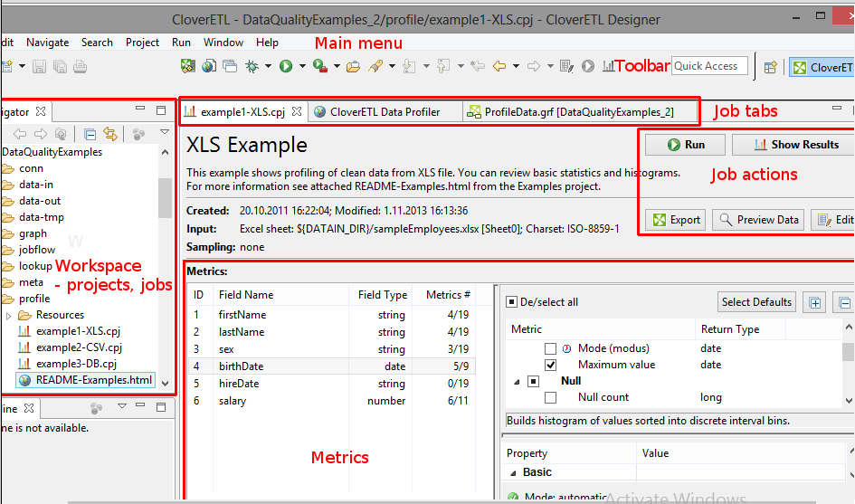The width and height of the screenshot is (855, 504).
Task: Open the Navigator view menu triangle
Action: point(164,132)
